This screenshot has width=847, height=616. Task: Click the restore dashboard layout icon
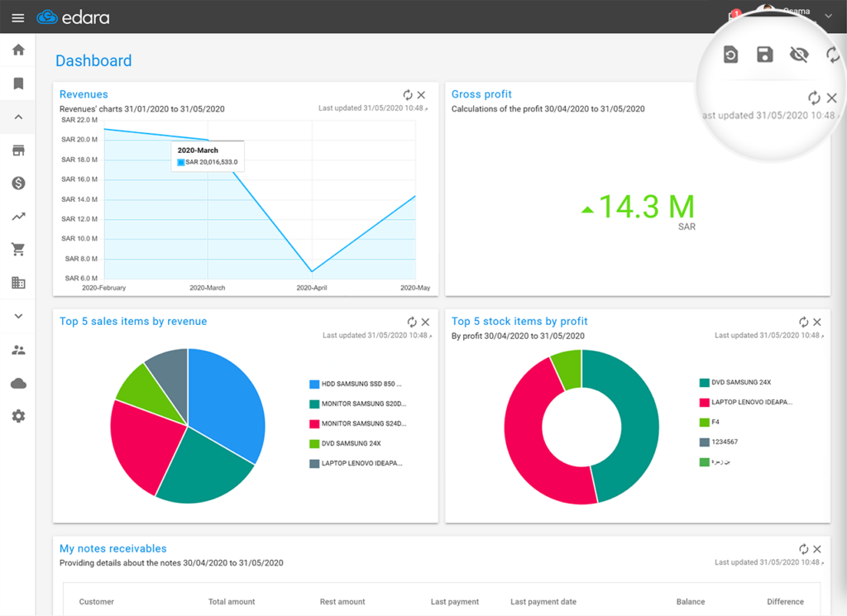click(x=730, y=55)
